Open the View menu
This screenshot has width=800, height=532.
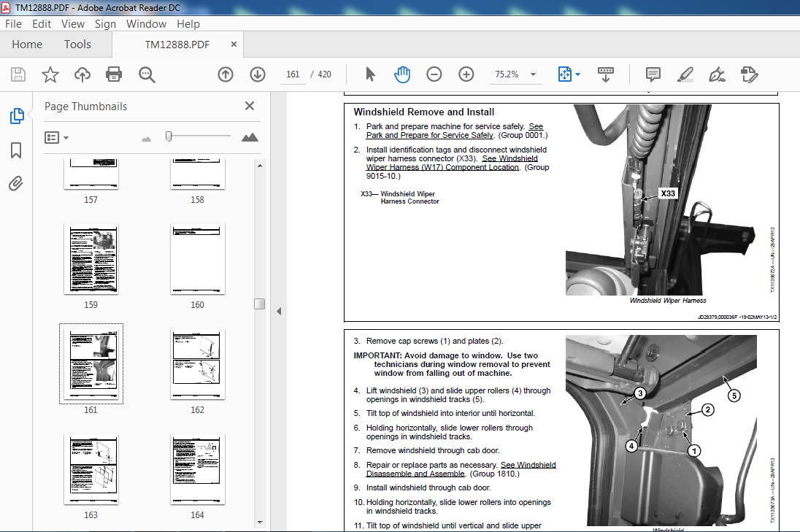(73, 24)
